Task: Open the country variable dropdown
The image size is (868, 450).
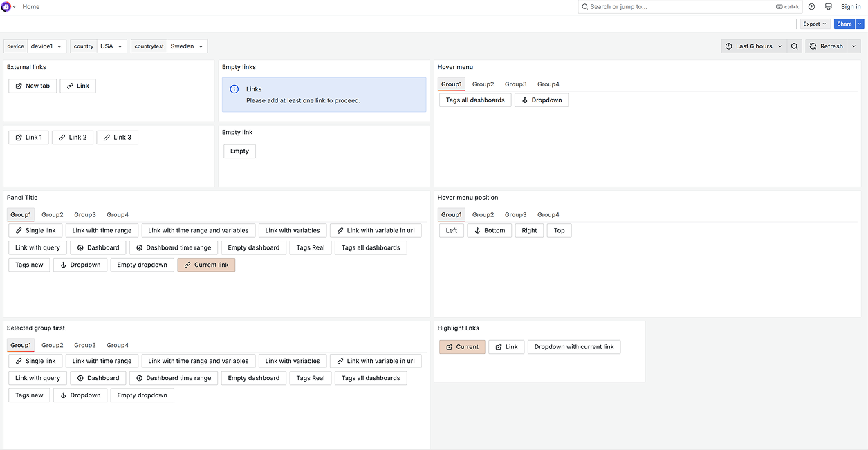Action: [x=111, y=46]
